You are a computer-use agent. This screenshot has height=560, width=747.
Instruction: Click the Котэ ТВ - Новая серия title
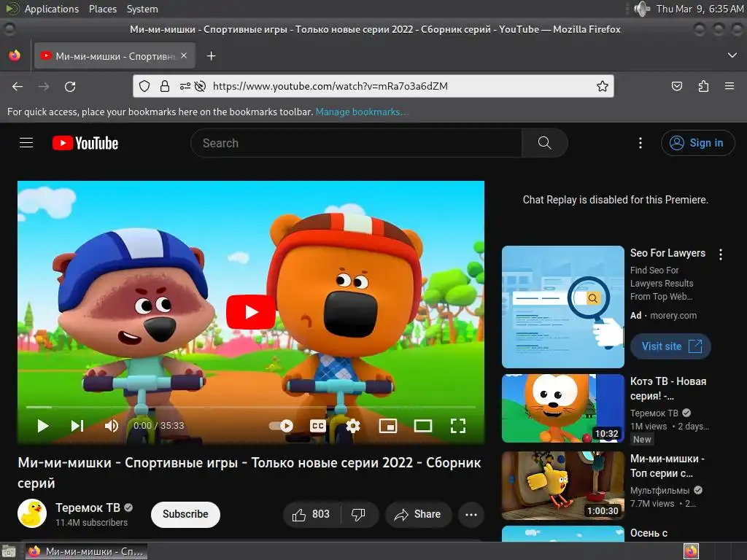(668, 389)
